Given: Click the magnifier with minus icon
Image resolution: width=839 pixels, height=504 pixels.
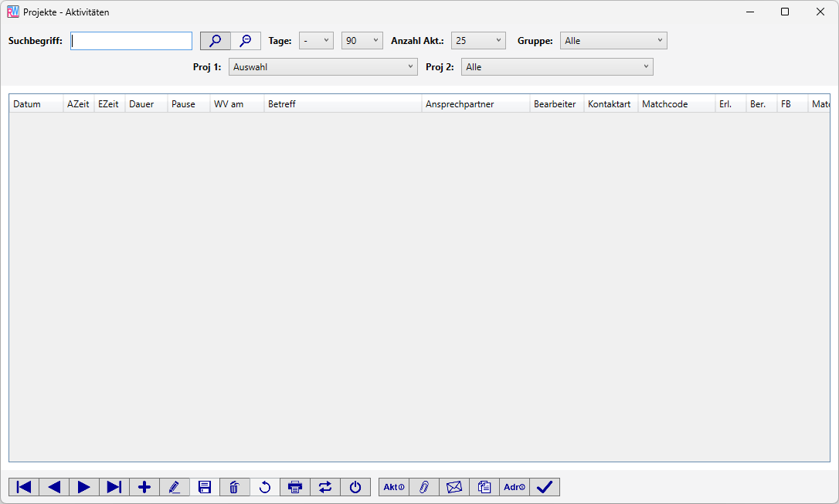Looking at the screenshot, I should (246, 41).
